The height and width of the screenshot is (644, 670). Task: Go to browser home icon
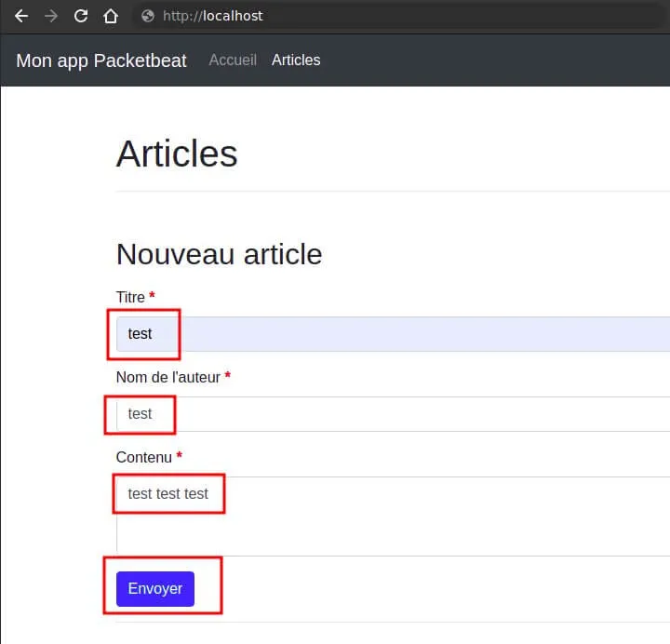[x=111, y=16]
